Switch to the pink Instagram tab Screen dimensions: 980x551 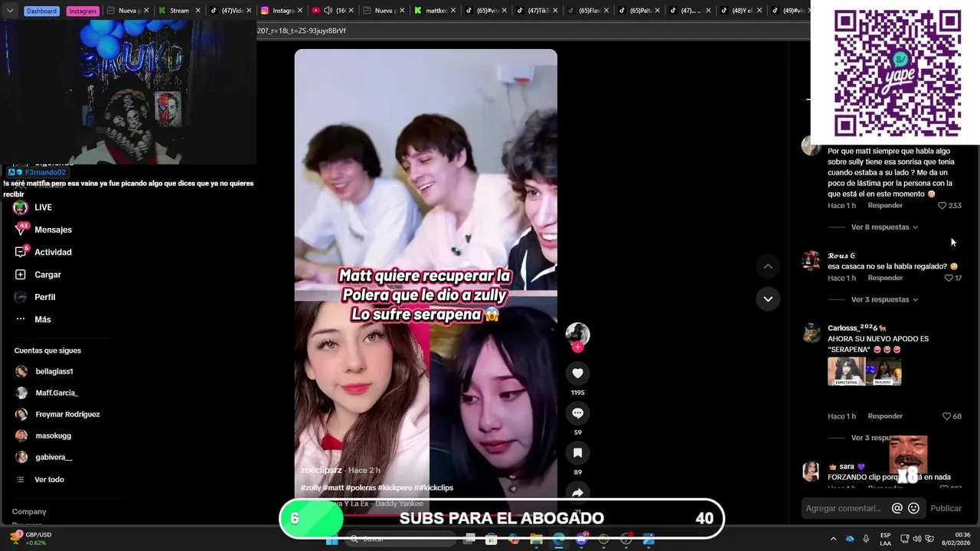[82, 11]
